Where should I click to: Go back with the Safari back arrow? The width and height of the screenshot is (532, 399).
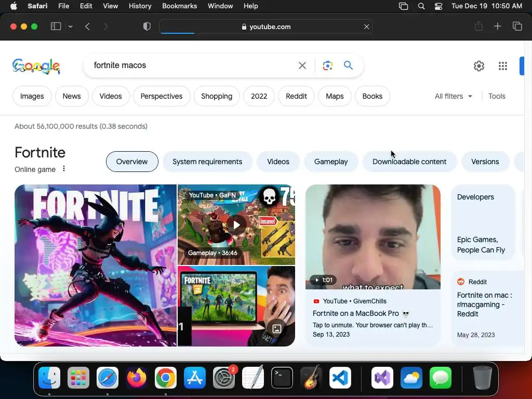pyautogui.click(x=87, y=26)
